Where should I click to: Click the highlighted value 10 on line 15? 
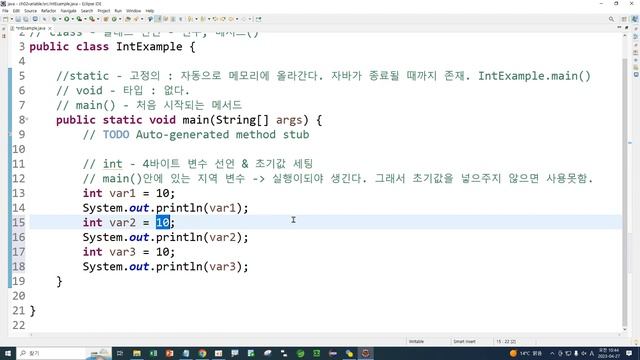tap(162, 222)
